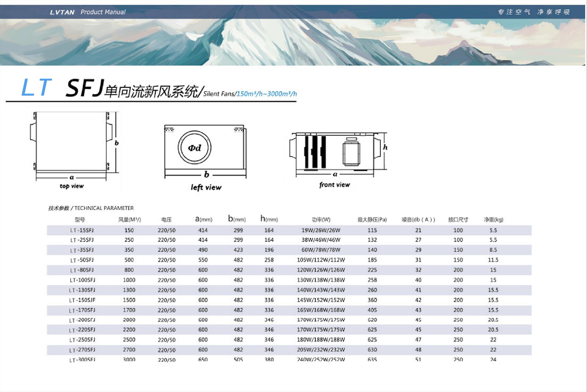
Task: Click the "LT-150SJF" model cell
Action: click(x=82, y=300)
